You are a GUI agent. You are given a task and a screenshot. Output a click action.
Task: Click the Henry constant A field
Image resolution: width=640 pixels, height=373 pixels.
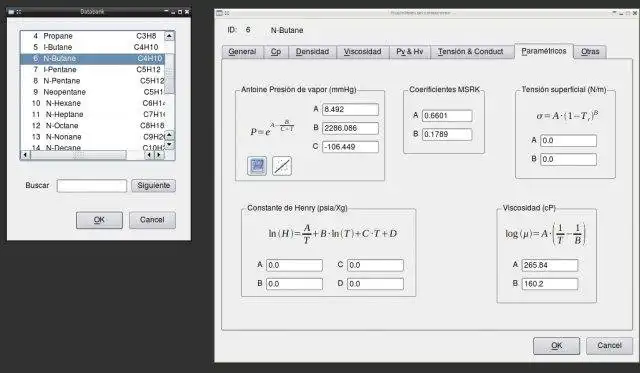tap(294, 265)
